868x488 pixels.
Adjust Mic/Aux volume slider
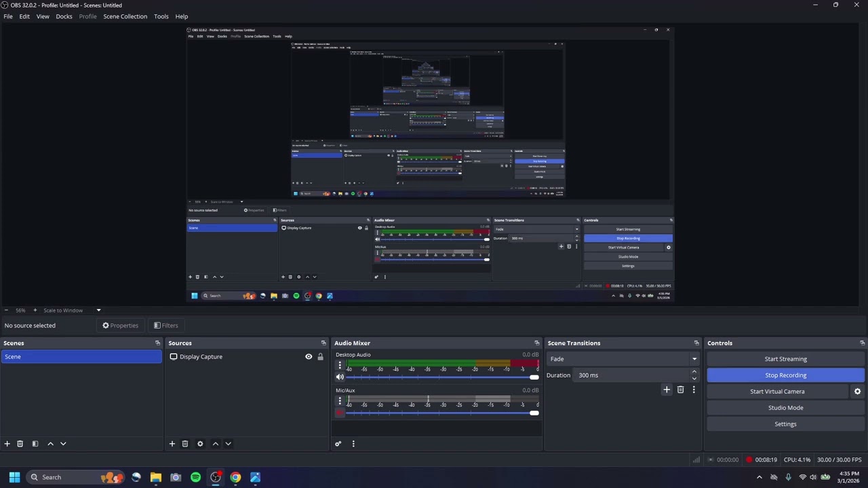click(442, 413)
